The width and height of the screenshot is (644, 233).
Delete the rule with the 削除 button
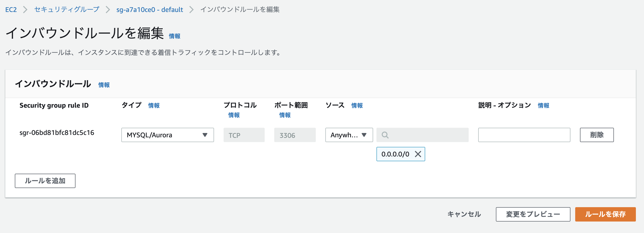597,135
